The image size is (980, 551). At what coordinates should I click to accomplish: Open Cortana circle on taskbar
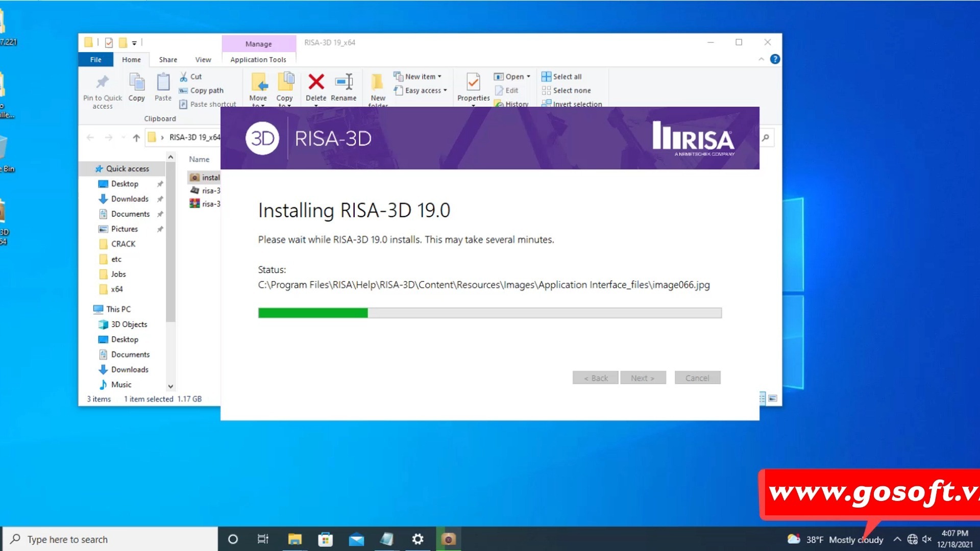233,539
